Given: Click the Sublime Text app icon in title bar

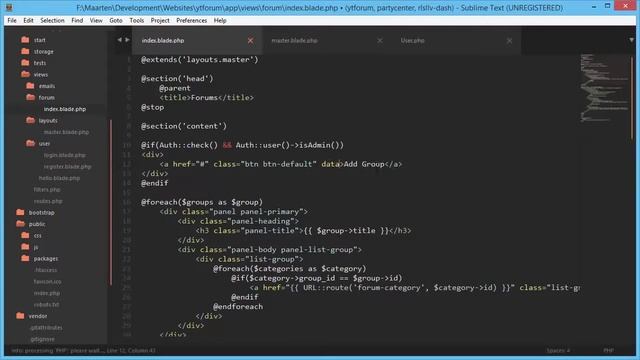Looking at the screenshot, I should [9, 7].
